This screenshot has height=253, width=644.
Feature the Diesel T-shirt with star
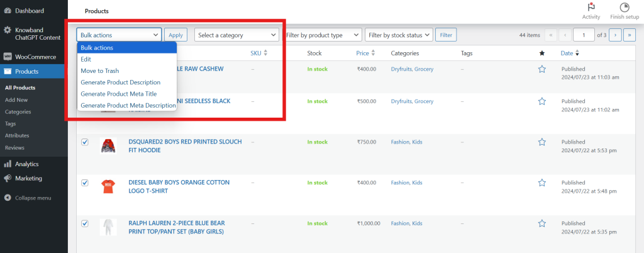pyautogui.click(x=541, y=183)
